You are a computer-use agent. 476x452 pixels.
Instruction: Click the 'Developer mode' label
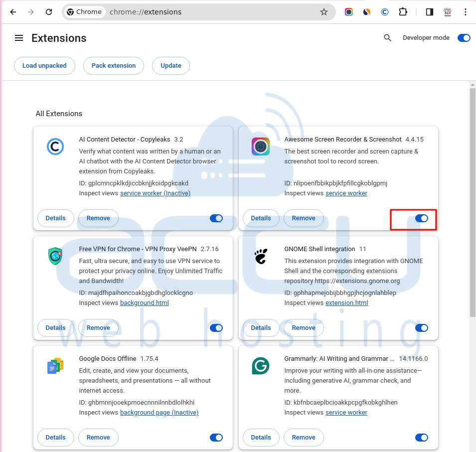(x=426, y=38)
